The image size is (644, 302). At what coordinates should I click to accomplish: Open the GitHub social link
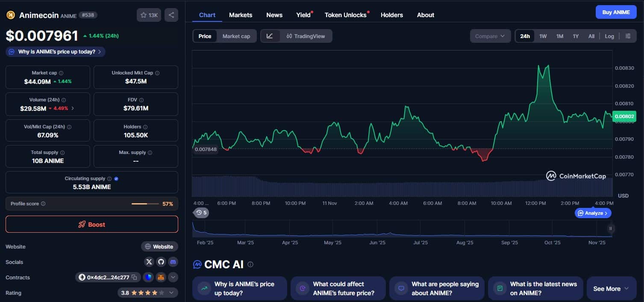click(x=161, y=262)
